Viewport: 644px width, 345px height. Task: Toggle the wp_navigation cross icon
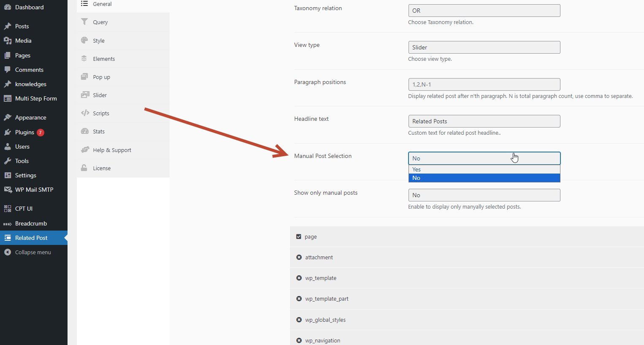tap(299, 340)
